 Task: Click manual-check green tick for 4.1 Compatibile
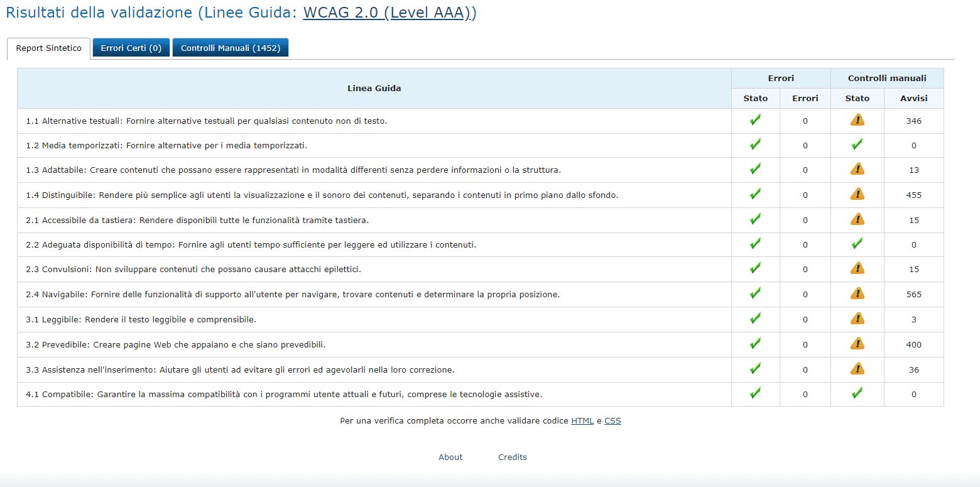(857, 393)
